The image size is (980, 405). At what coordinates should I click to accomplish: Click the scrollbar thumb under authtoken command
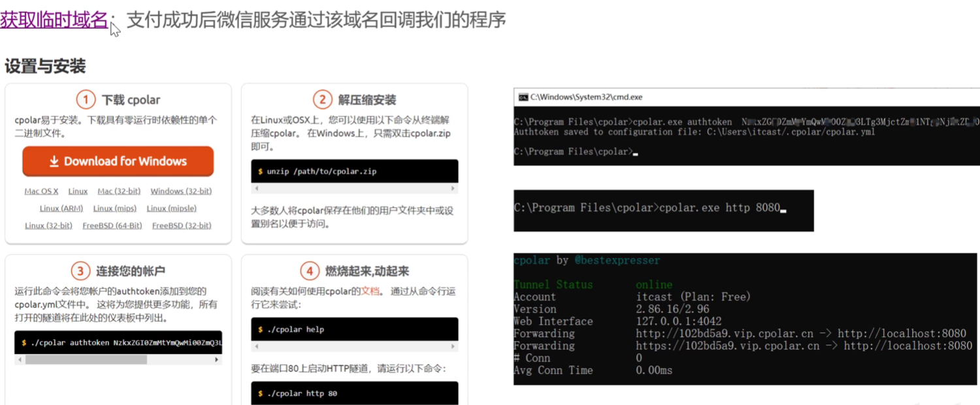point(86,359)
